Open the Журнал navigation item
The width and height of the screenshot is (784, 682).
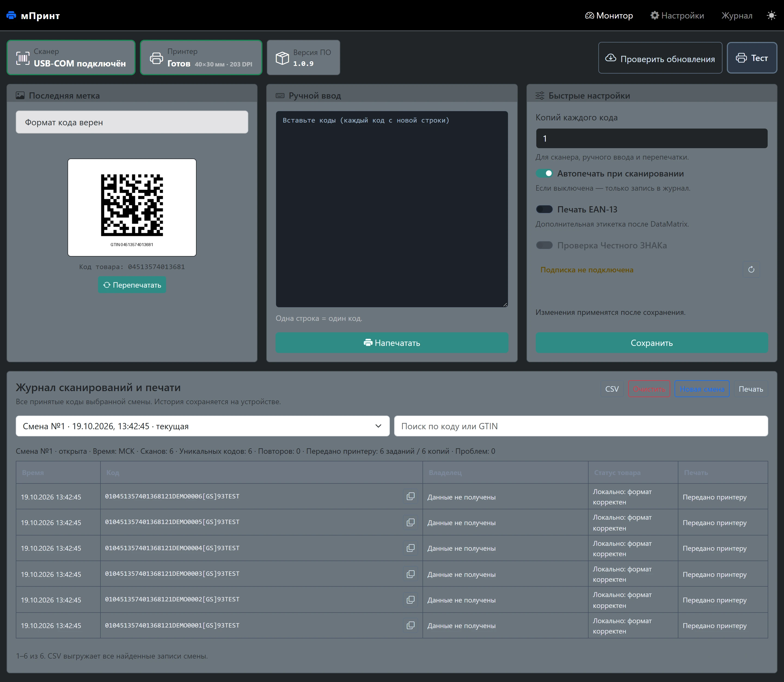tap(737, 16)
